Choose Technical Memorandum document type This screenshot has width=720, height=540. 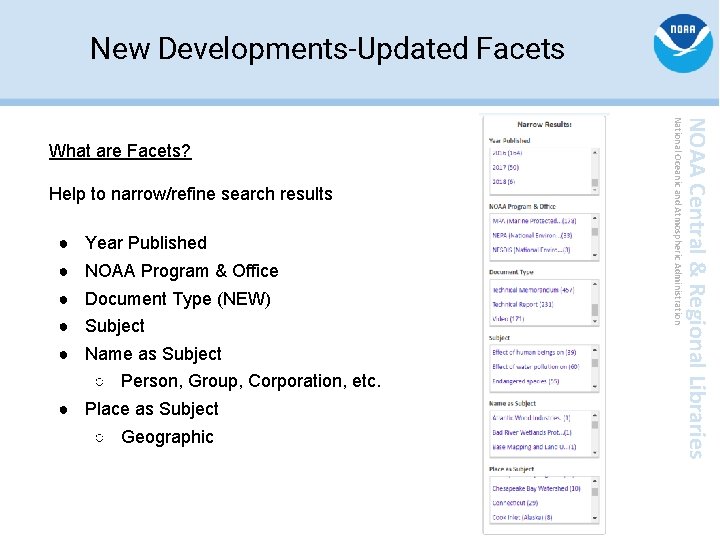coord(533,290)
